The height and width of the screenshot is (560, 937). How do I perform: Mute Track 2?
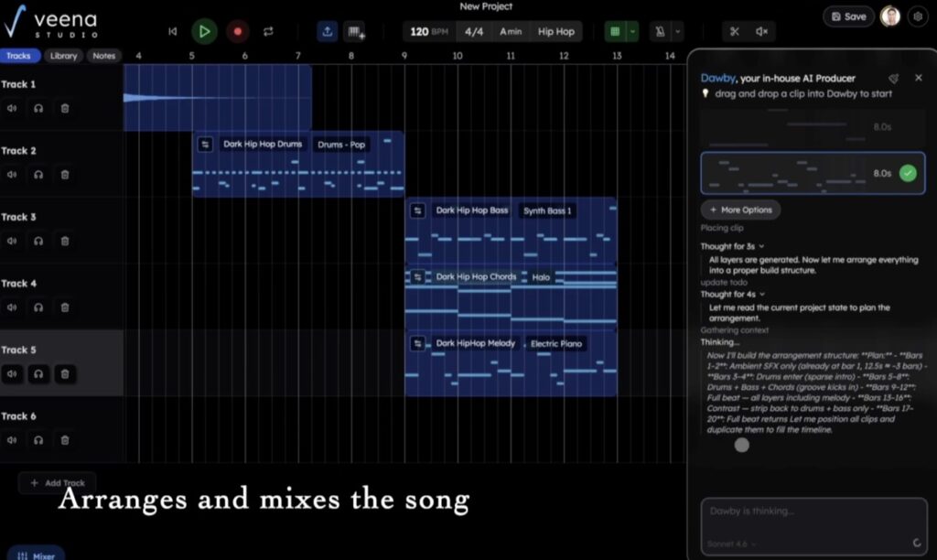point(12,175)
